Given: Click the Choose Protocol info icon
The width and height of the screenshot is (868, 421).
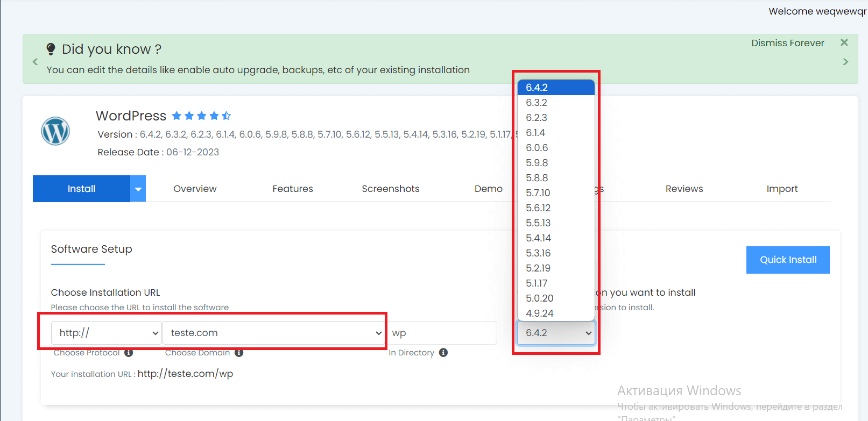Looking at the screenshot, I should click(x=129, y=353).
